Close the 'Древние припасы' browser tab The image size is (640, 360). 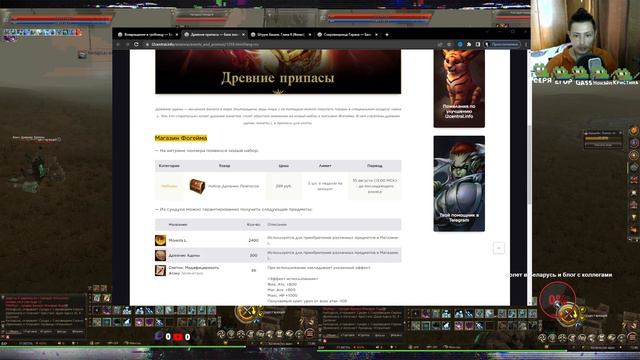click(243, 35)
